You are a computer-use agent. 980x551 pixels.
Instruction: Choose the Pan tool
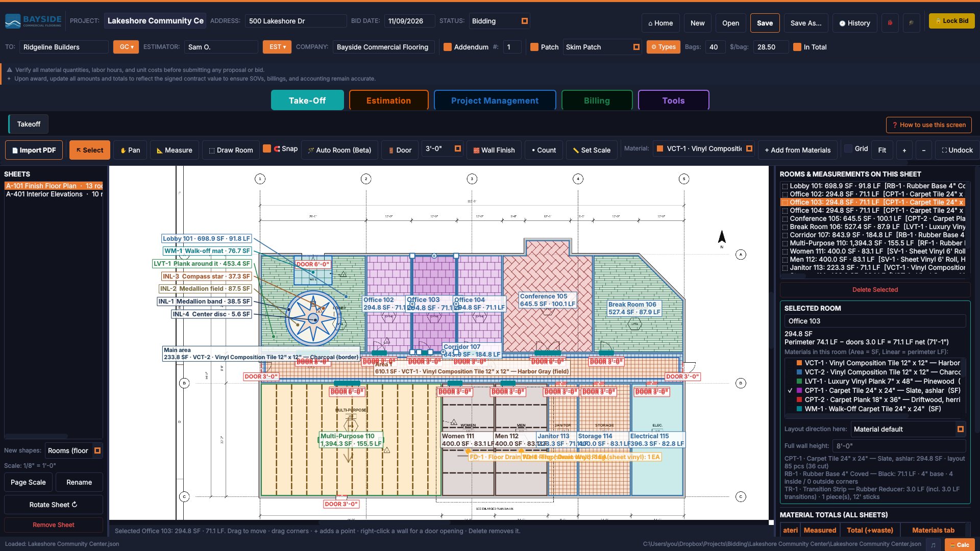[130, 150]
